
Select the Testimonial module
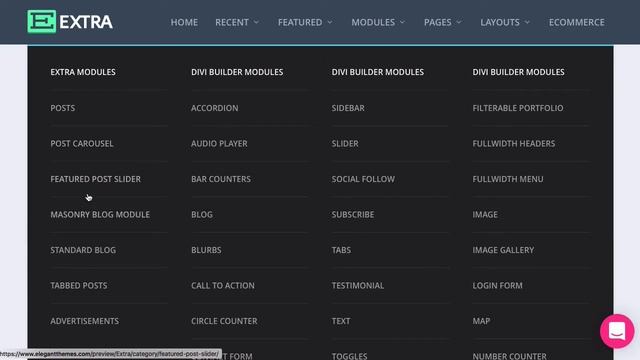(358, 286)
